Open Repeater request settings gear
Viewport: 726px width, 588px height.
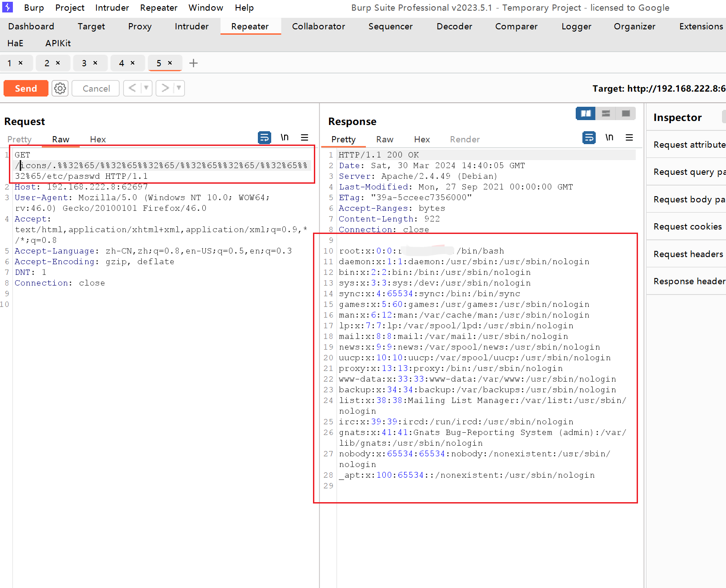coord(60,89)
